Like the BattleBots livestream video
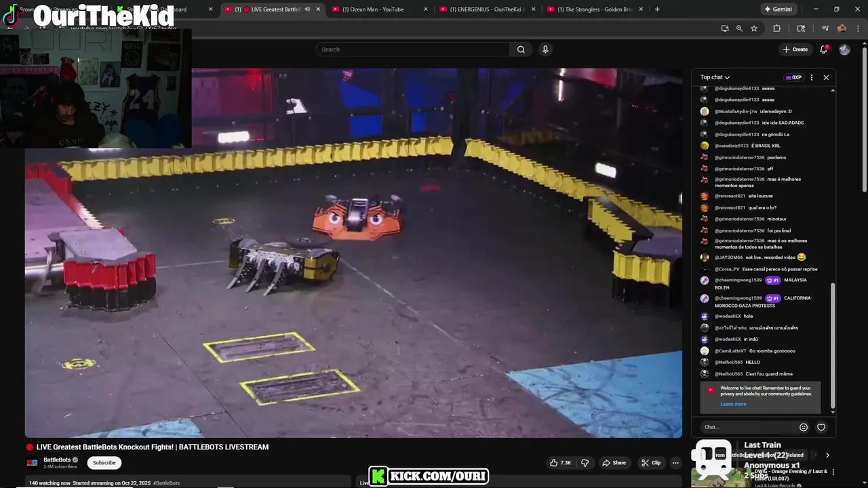The height and width of the screenshot is (488, 868). pos(561,463)
